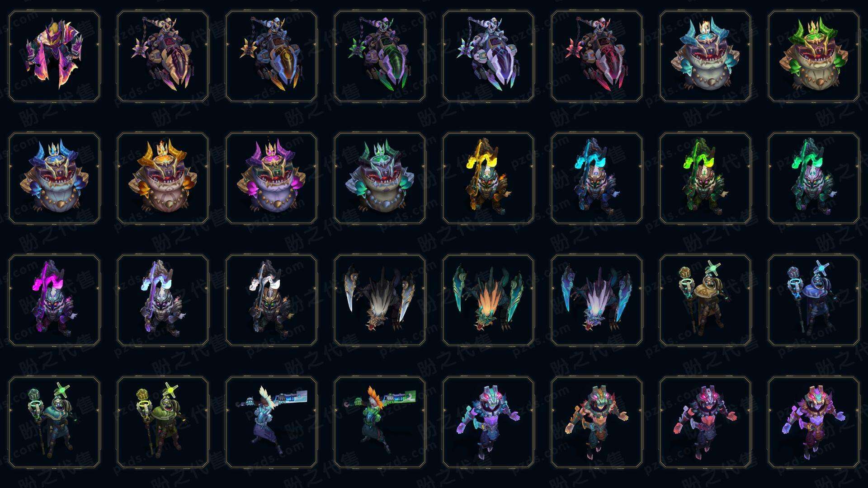Pick the cyan-flame axe warrior chroma
Image resolution: width=868 pixels, height=488 pixels.
pyautogui.click(x=597, y=178)
